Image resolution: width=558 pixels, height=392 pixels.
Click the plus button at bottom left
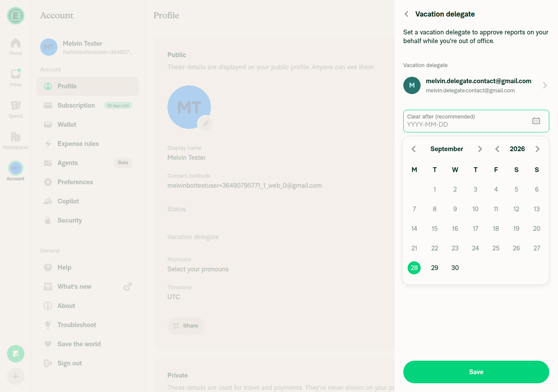coord(16,376)
